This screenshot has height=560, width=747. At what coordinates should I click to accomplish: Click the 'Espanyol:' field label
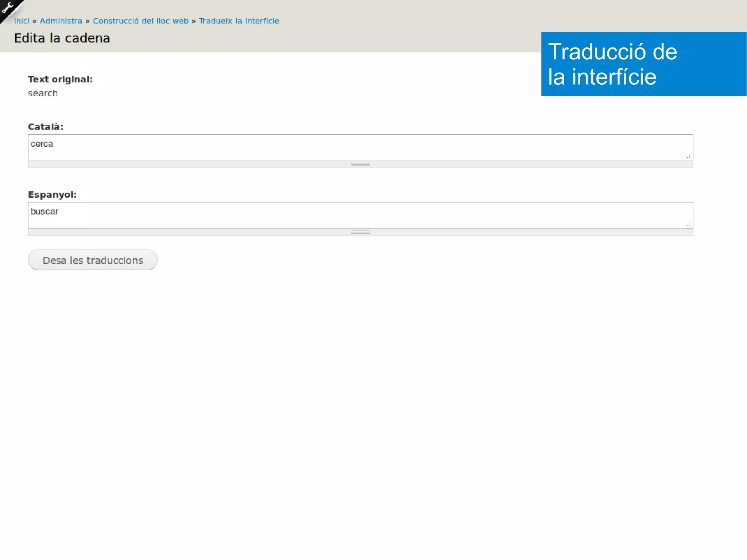tap(52, 194)
